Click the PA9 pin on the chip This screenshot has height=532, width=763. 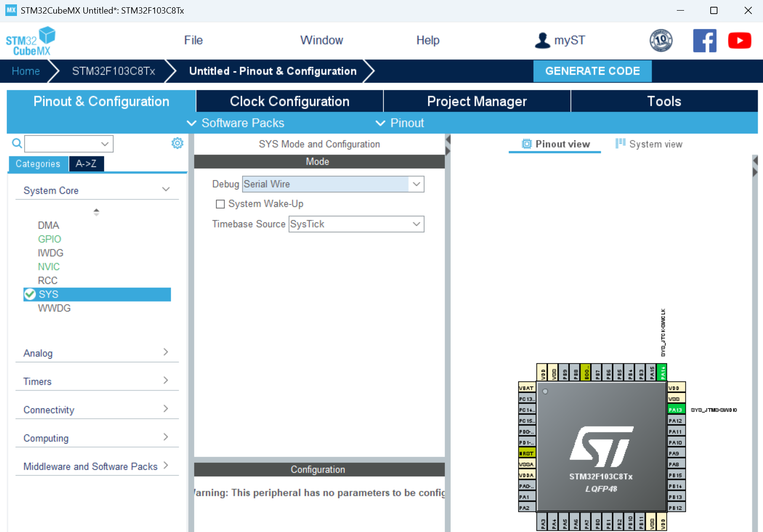click(x=676, y=454)
